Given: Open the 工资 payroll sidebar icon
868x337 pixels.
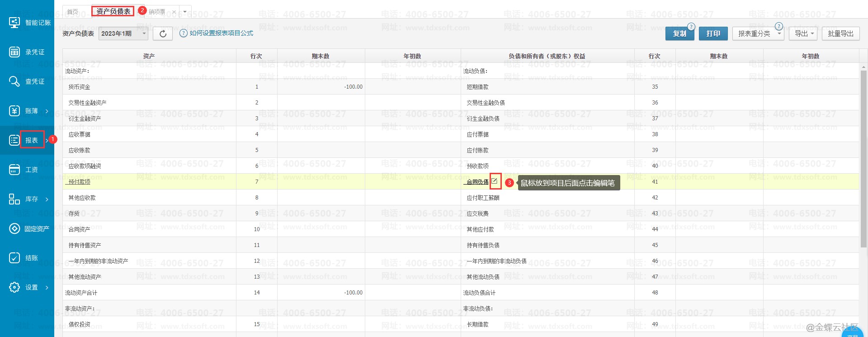Looking at the screenshot, I should point(14,170).
